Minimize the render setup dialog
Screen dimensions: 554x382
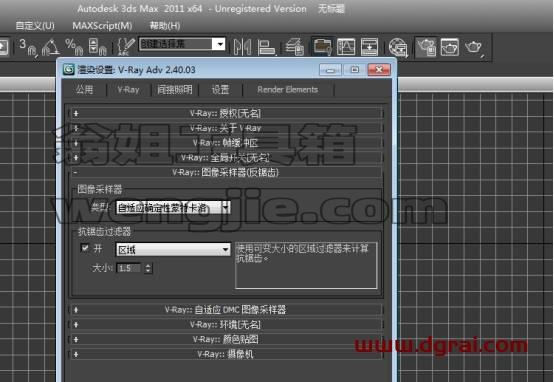(x=330, y=70)
